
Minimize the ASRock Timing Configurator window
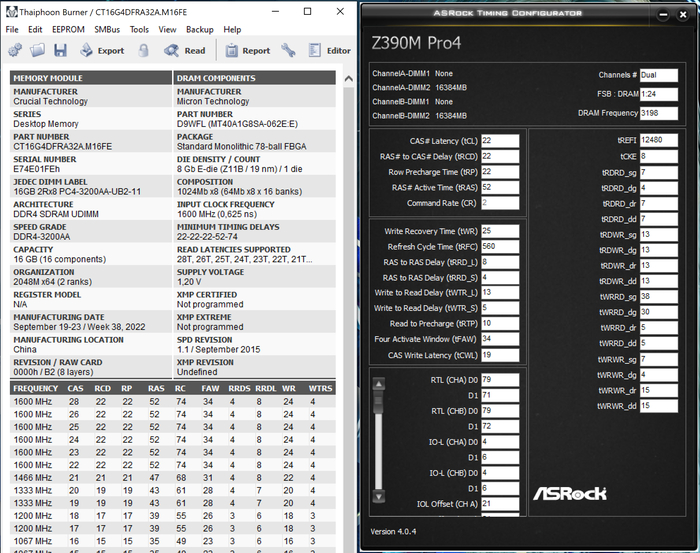tap(663, 14)
